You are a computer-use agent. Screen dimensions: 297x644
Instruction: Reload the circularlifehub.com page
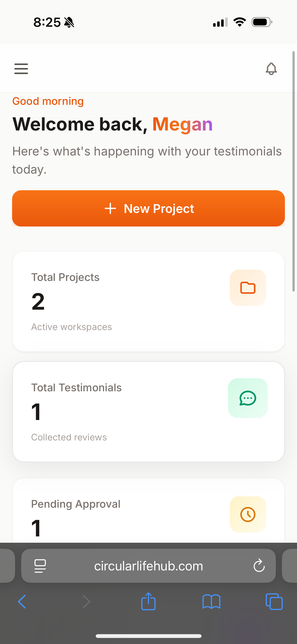click(259, 566)
